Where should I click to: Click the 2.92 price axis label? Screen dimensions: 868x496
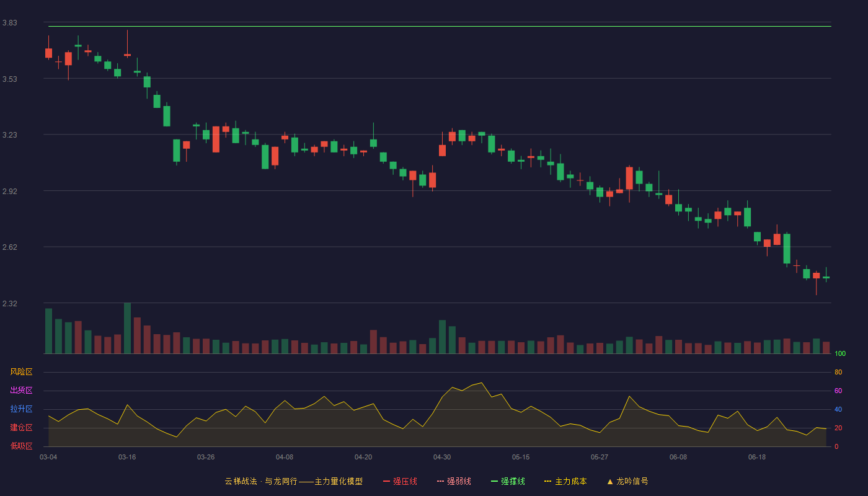tap(9, 192)
